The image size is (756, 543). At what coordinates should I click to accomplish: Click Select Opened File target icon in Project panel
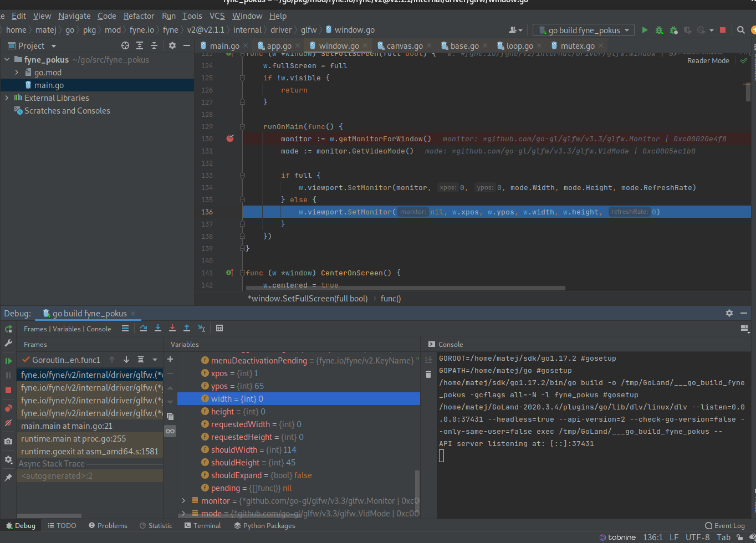coord(125,45)
